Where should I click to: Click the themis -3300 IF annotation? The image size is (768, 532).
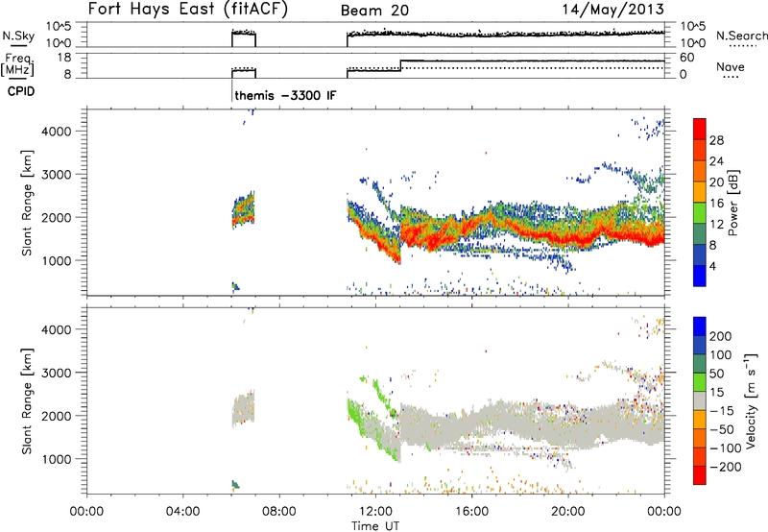point(285,95)
